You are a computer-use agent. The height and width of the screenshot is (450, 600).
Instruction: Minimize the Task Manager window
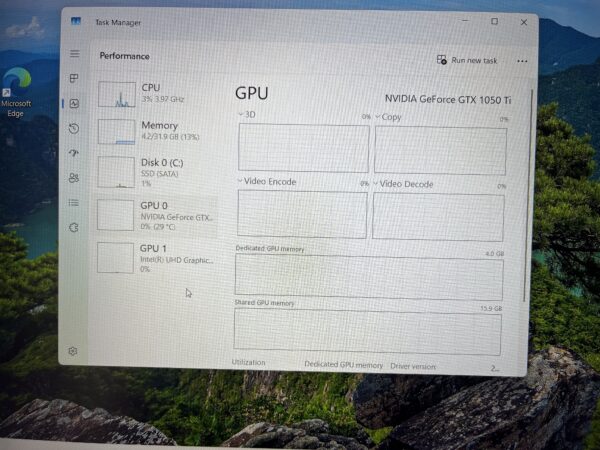tap(465, 21)
